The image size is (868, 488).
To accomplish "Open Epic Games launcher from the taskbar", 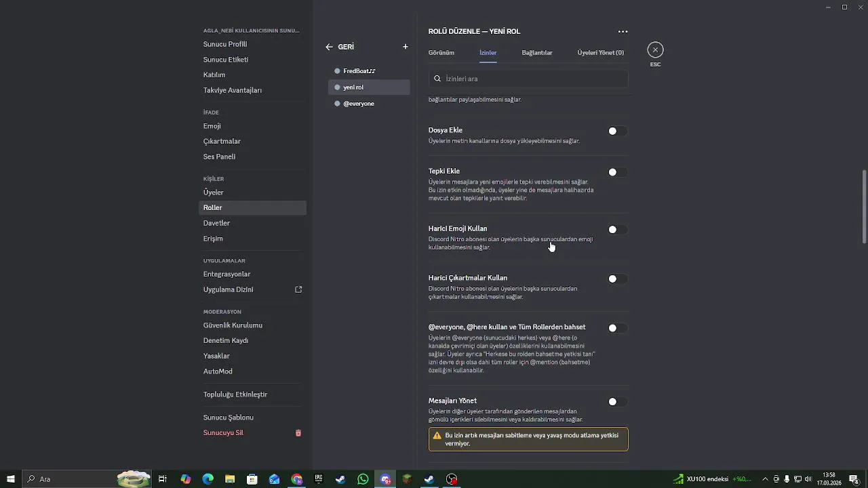I will point(319,479).
